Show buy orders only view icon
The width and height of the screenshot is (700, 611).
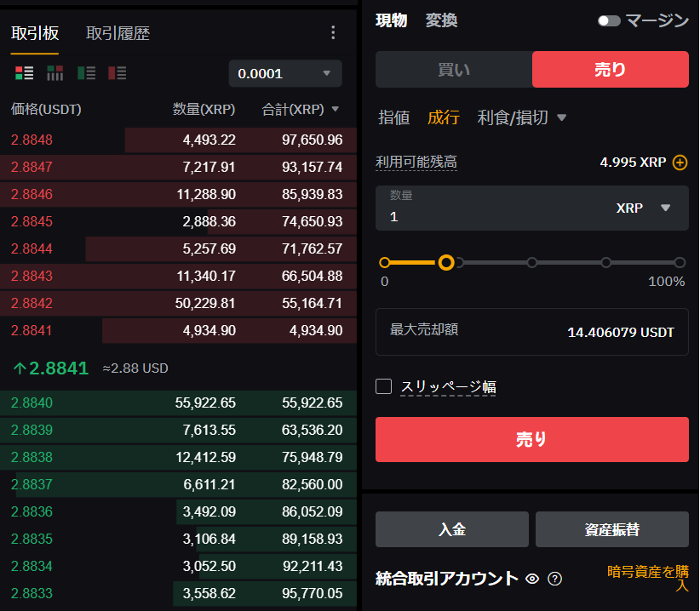(86, 73)
